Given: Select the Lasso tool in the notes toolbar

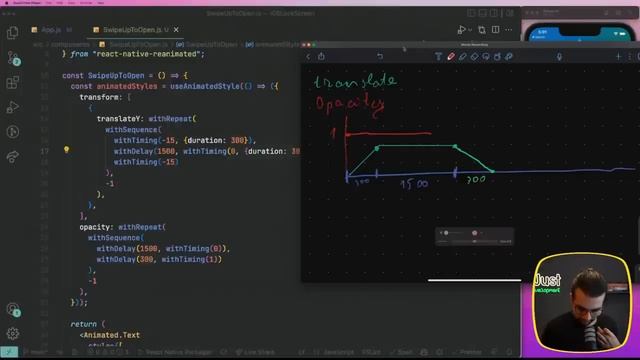Looking at the screenshot, I should pos(486,56).
